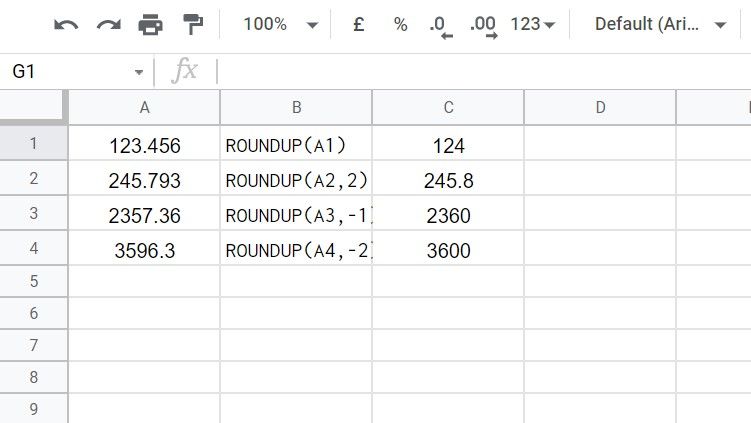Select row 3 header

point(33,213)
